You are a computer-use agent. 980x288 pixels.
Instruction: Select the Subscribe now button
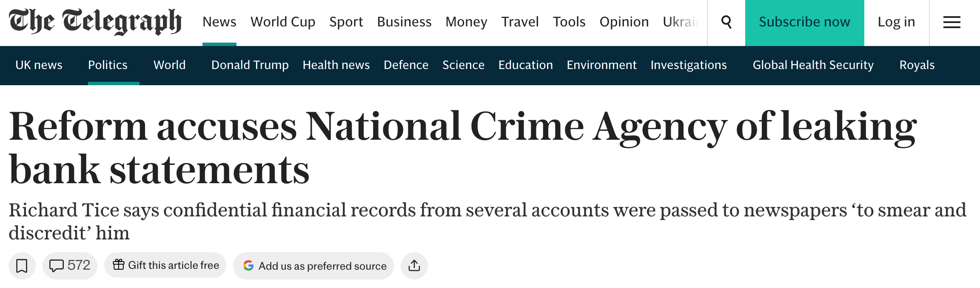point(804,23)
